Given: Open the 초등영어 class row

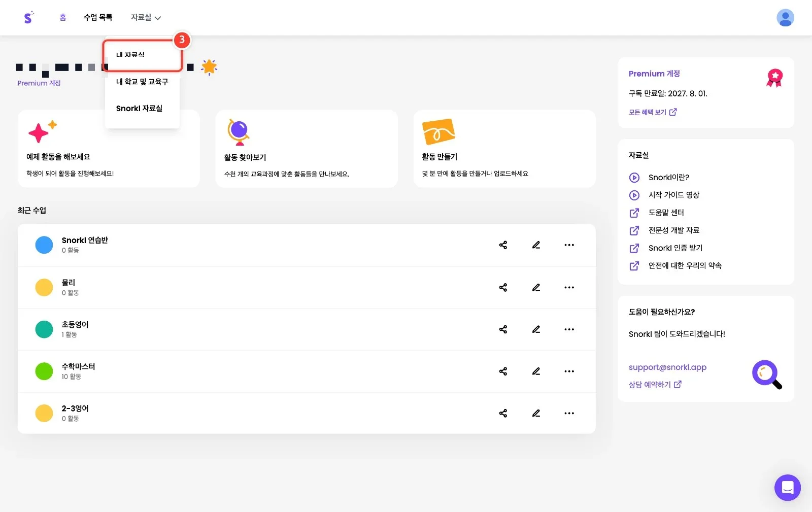Looking at the screenshot, I should pos(307,329).
